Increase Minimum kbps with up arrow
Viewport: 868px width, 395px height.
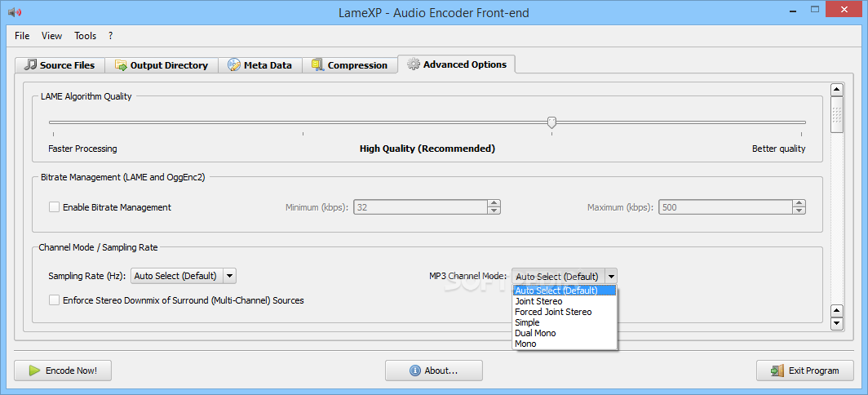click(494, 203)
